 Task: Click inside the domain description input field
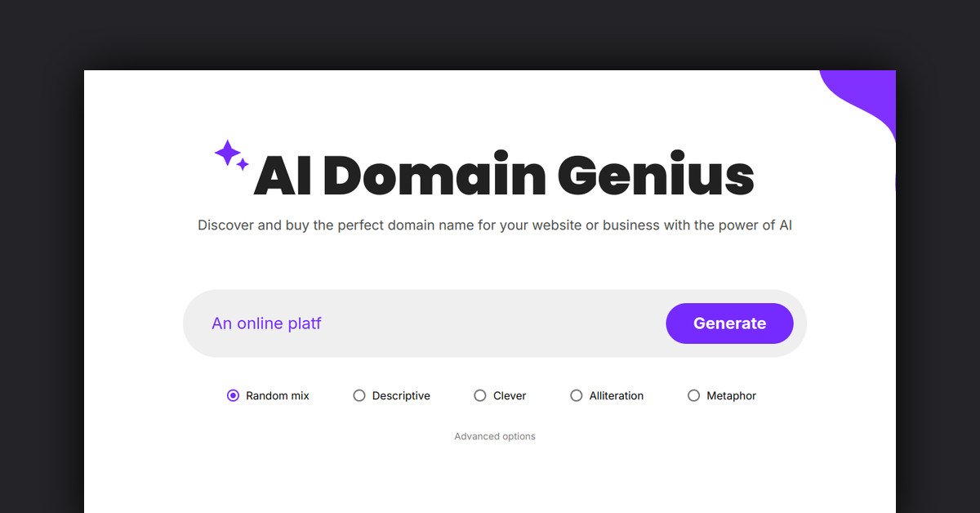pos(408,323)
